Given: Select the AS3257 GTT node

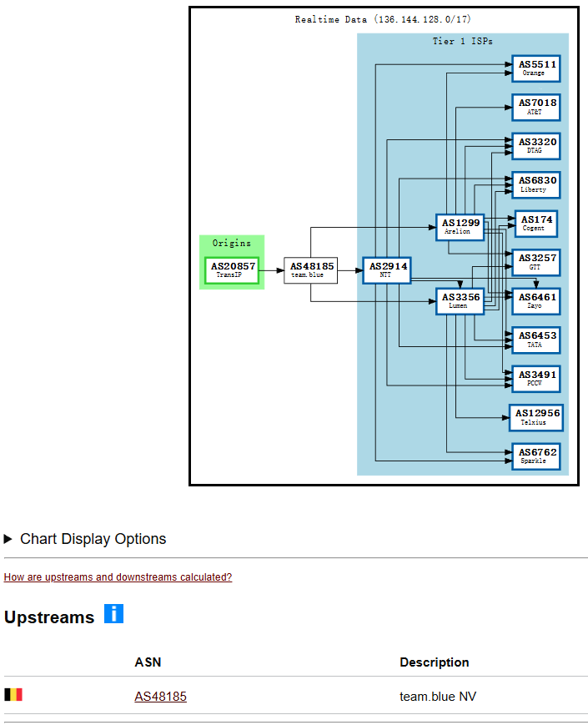Looking at the screenshot, I should pos(535,262).
